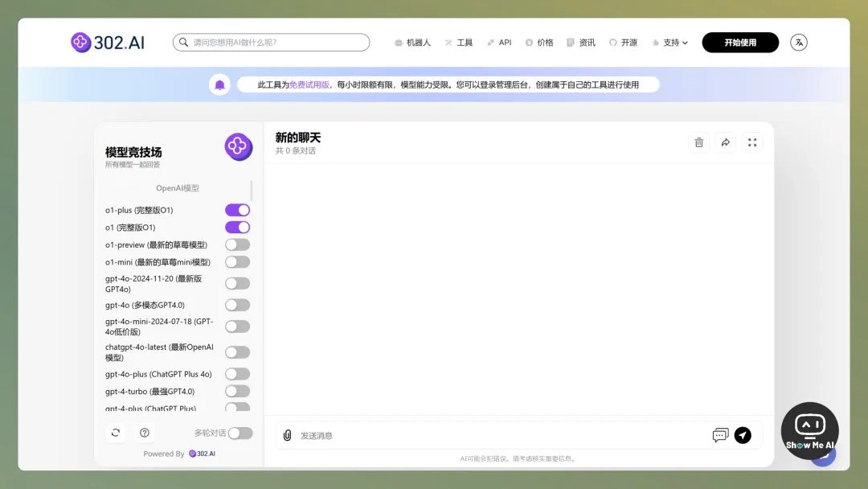Screen dimensions: 868x489
Task: Focus the header search input
Action: coord(272,42)
